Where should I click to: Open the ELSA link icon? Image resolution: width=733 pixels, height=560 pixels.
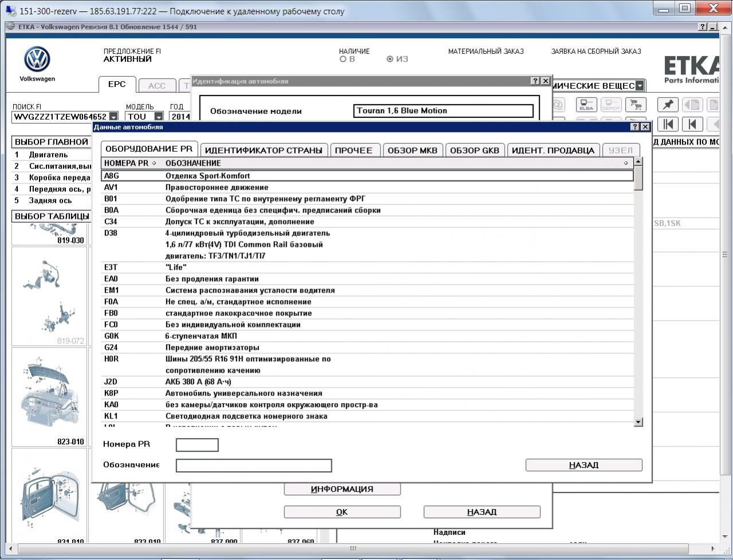coord(586,105)
